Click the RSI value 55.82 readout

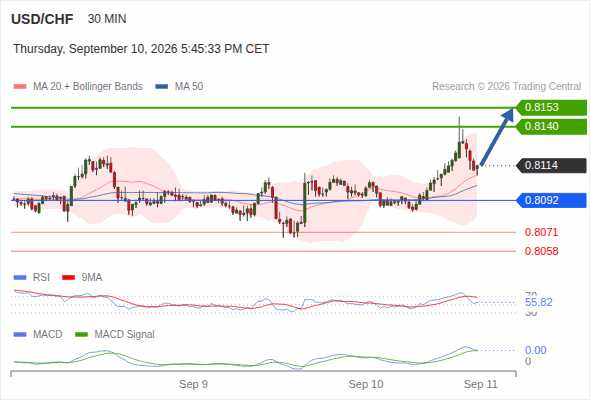(539, 303)
